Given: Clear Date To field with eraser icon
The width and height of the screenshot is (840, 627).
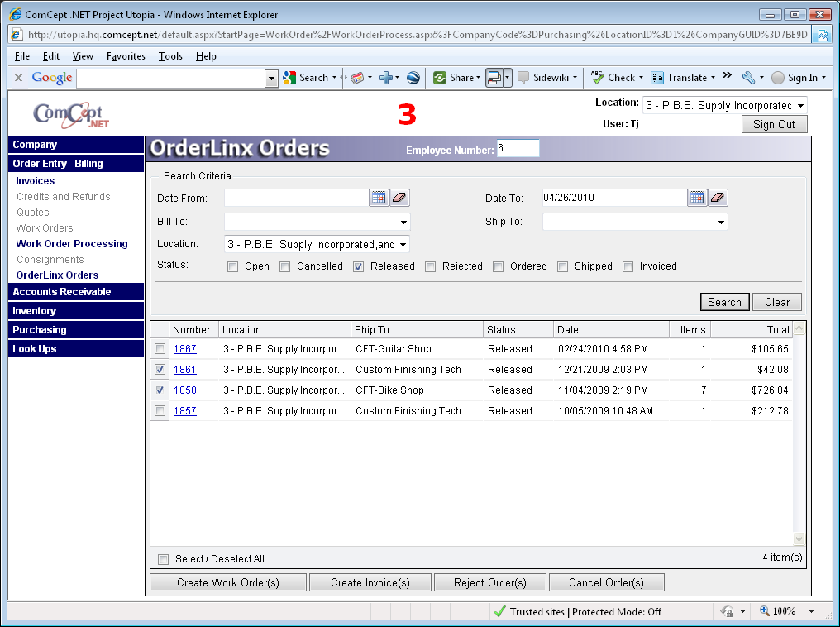Looking at the screenshot, I should [718, 198].
